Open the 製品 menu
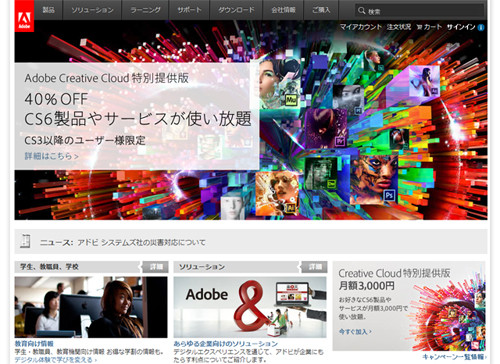The width and height of the screenshot is (500, 364). [48, 10]
